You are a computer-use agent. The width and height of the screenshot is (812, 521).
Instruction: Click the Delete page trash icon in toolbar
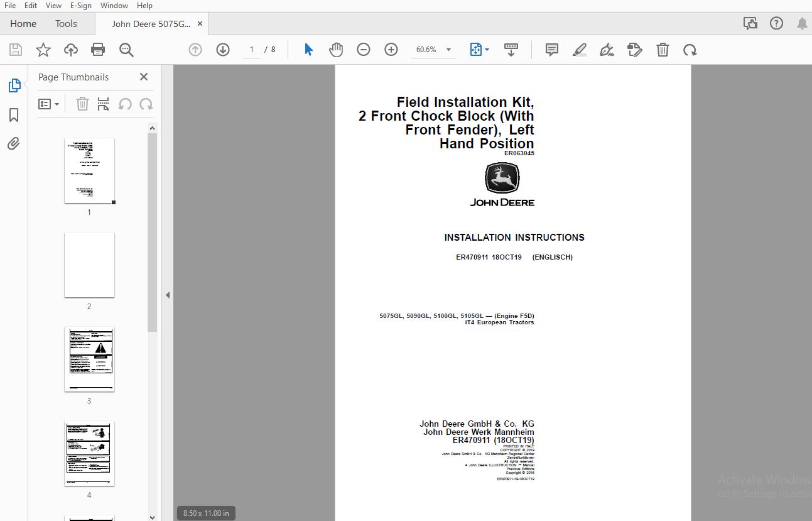(663, 50)
